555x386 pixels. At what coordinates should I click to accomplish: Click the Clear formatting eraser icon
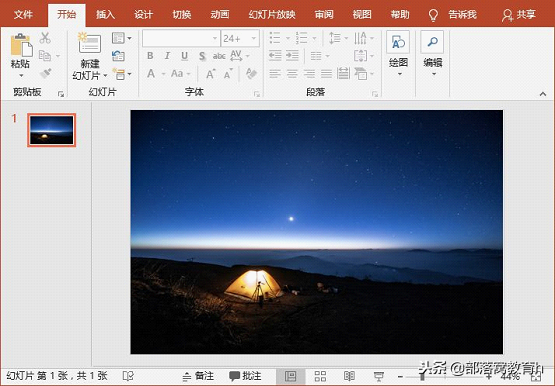click(x=251, y=74)
